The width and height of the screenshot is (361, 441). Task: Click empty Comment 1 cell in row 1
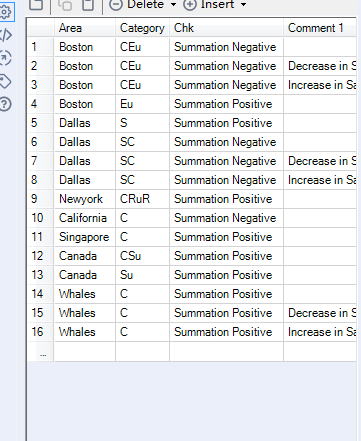320,47
